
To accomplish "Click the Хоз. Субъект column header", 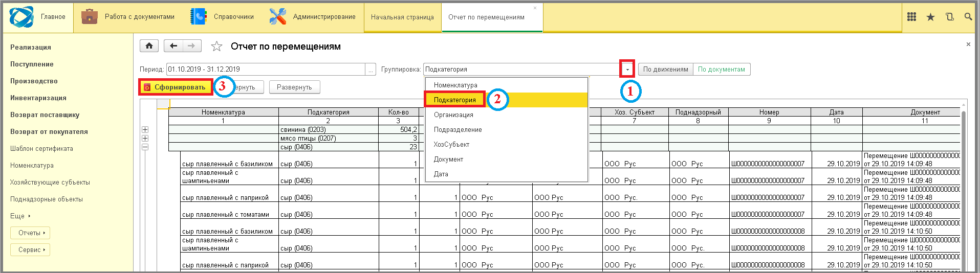I will (x=635, y=112).
